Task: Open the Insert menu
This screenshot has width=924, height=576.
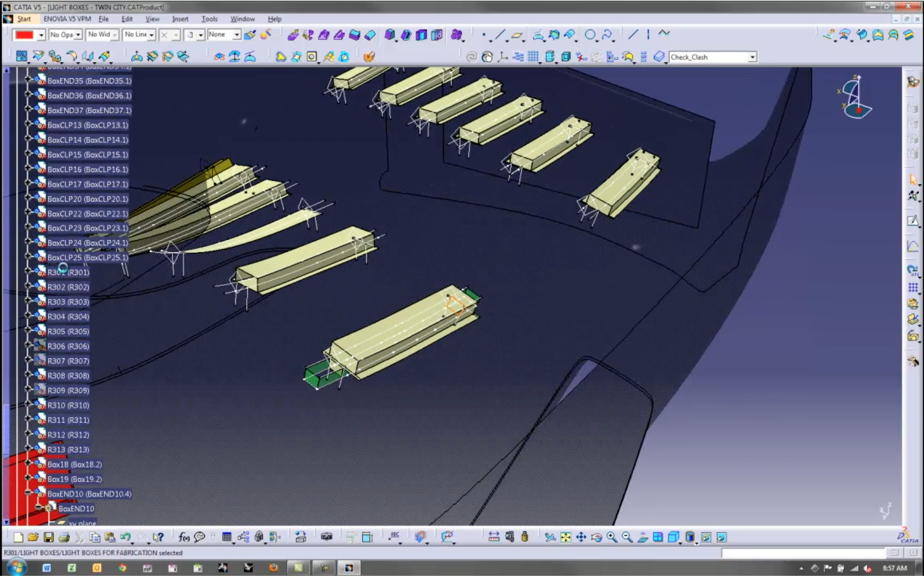Action: point(180,19)
